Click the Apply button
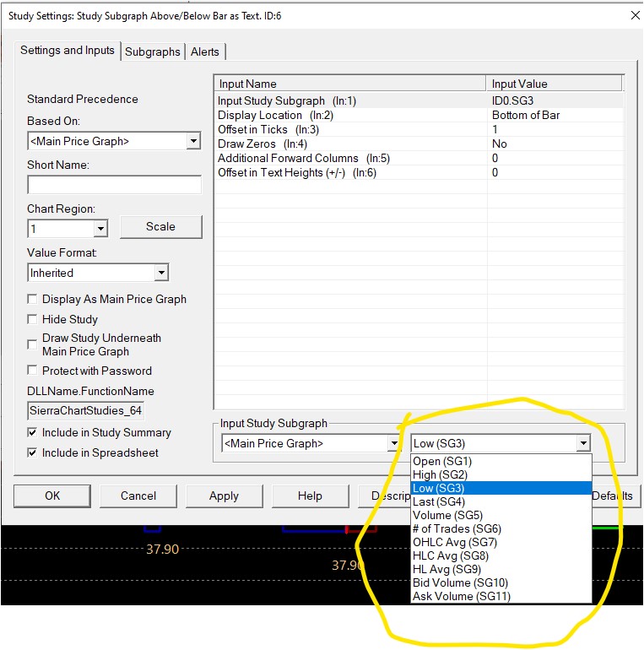The width and height of the screenshot is (644, 650). 225,496
